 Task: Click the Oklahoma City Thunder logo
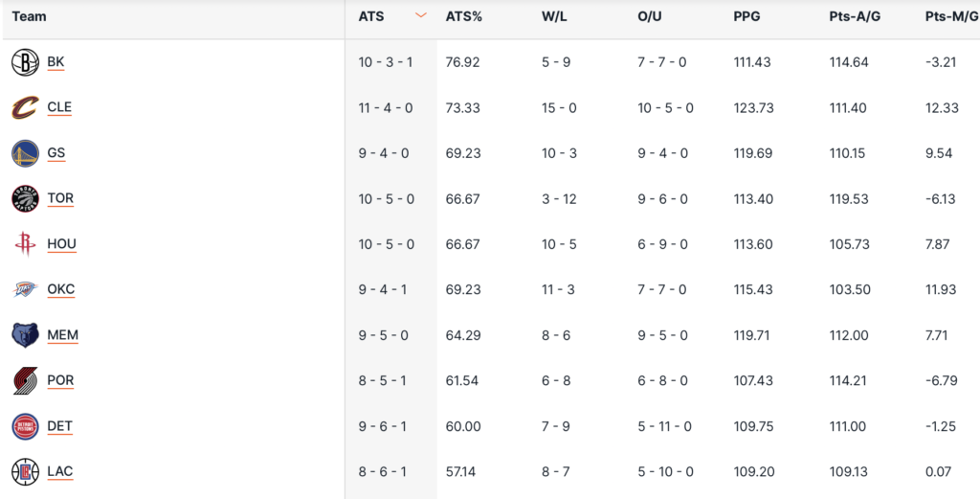click(x=25, y=290)
